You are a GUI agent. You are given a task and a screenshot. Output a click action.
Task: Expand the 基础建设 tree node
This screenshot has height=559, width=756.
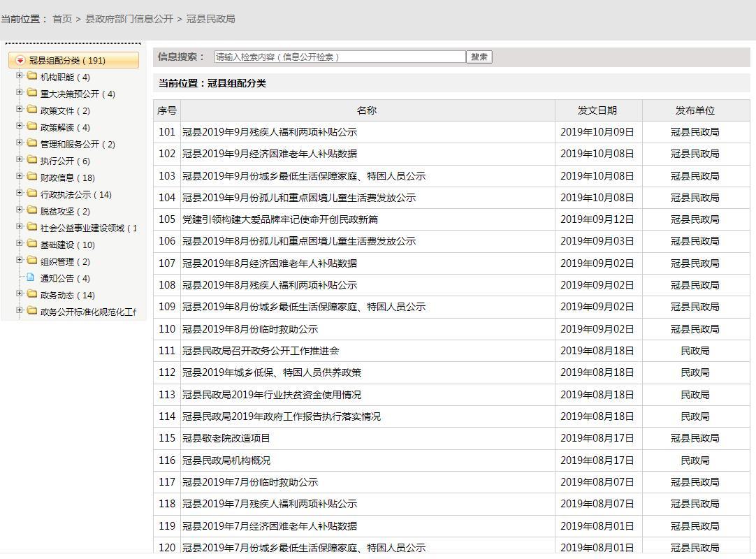click(x=20, y=244)
